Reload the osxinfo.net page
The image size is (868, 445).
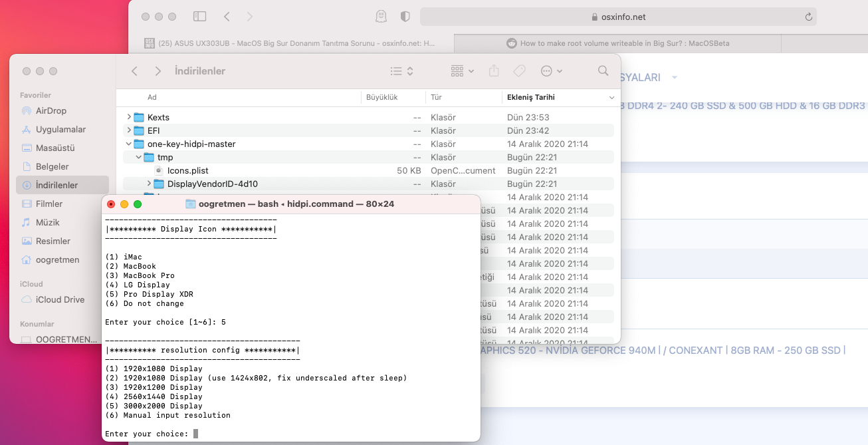(x=808, y=17)
